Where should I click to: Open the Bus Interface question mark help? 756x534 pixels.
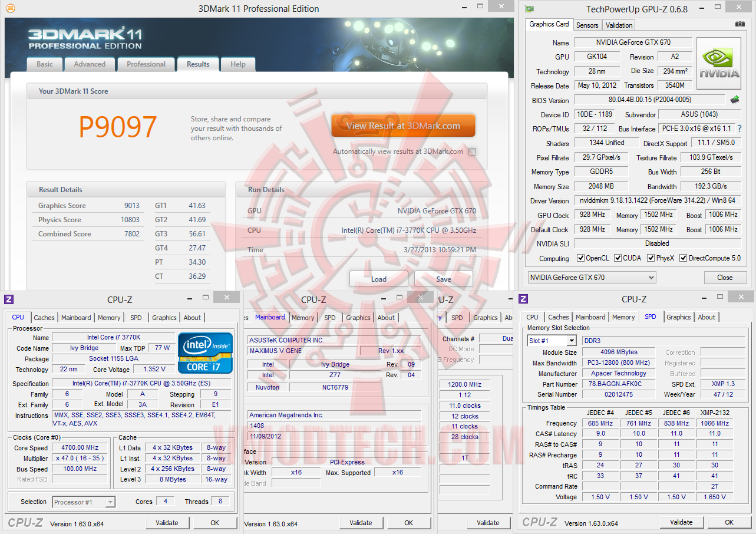pyautogui.click(x=740, y=128)
